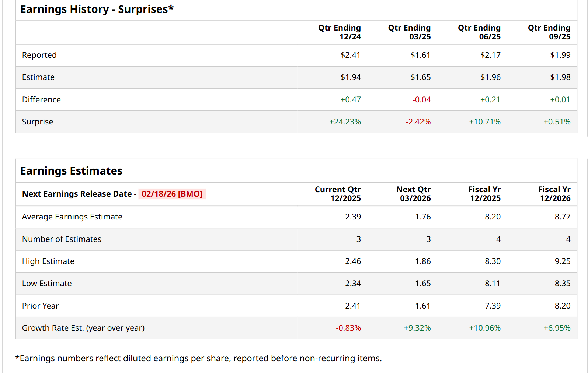
Task: Click the 02/18/26 [BMO] release date badge
Action: point(172,194)
